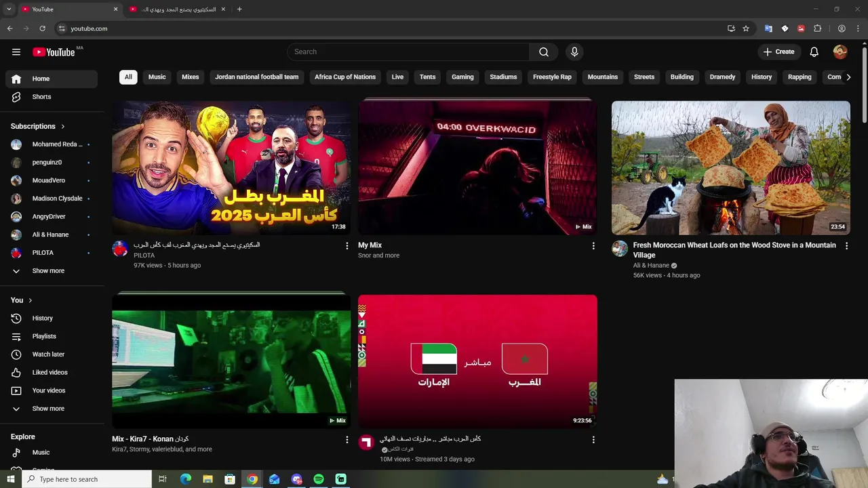Open the YouTube hamburger guide menu

pos(16,52)
